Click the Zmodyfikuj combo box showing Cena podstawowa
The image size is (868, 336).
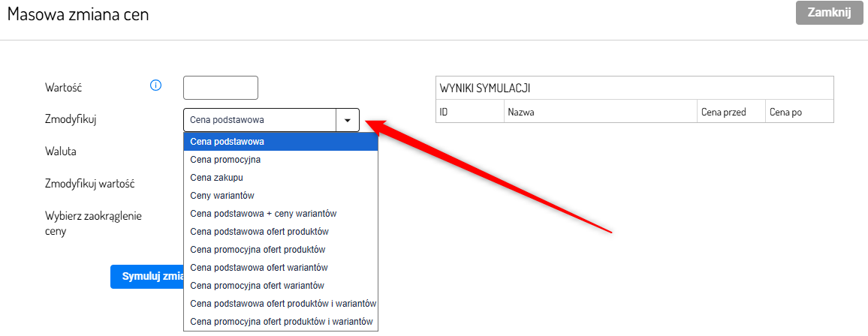(x=260, y=120)
